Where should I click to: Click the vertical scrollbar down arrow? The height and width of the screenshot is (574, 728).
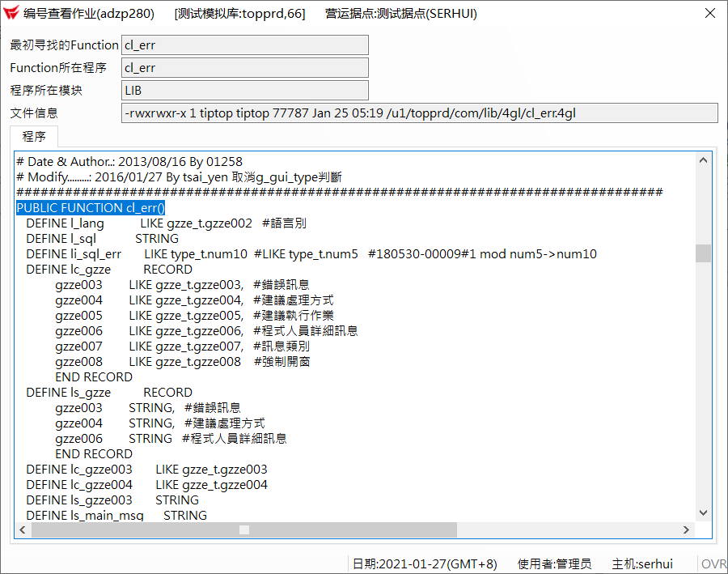pyautogui.click(x=703, y=512)
